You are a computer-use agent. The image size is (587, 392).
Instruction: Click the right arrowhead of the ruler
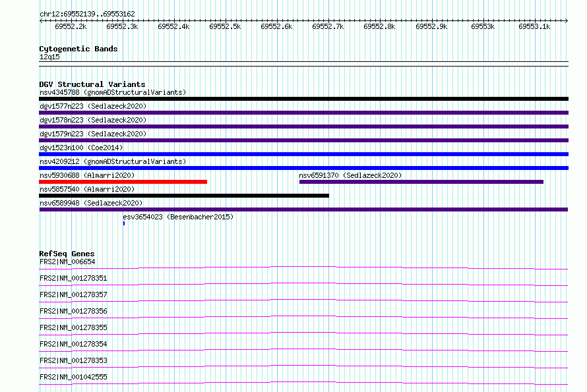point(567,20)
